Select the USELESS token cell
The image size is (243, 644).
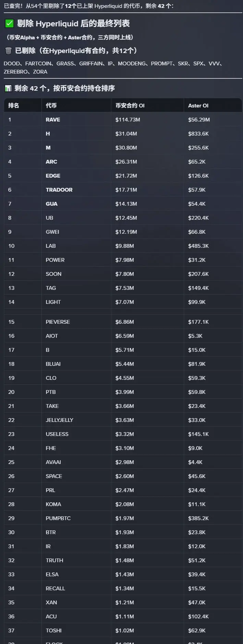point(57,434)
